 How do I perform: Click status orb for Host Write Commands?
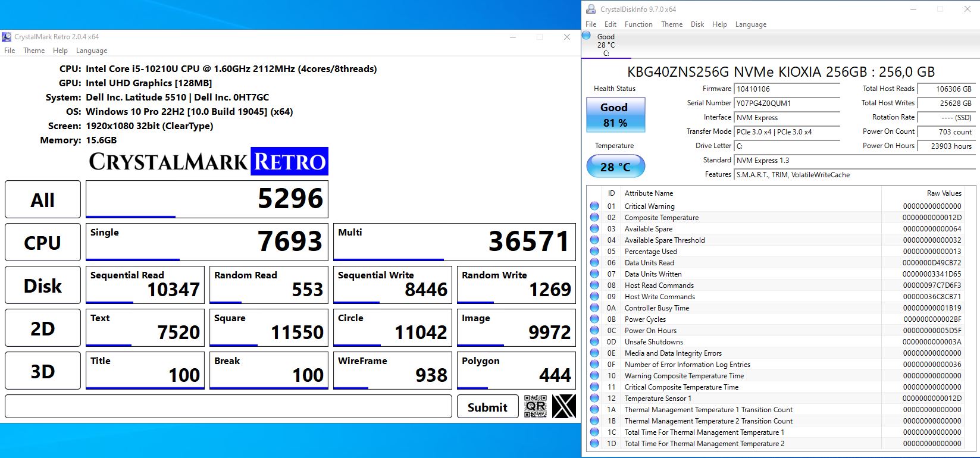point(594,296)
